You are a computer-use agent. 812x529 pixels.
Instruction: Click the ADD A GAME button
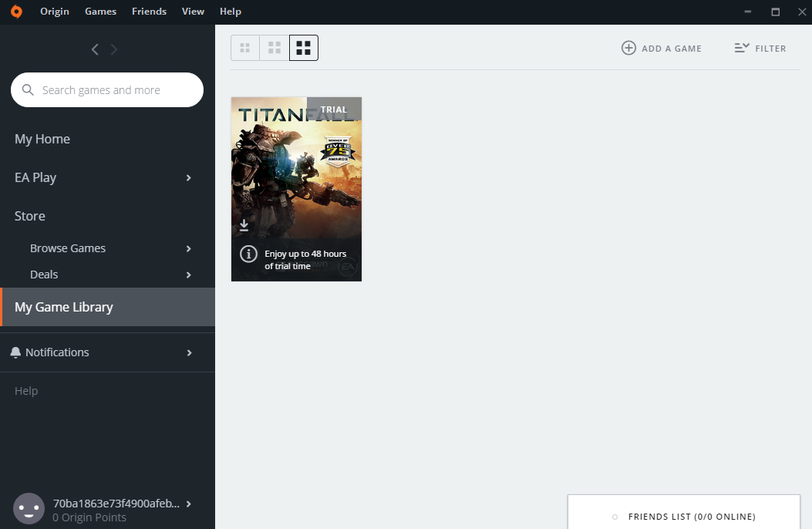[x=662, y=48]
